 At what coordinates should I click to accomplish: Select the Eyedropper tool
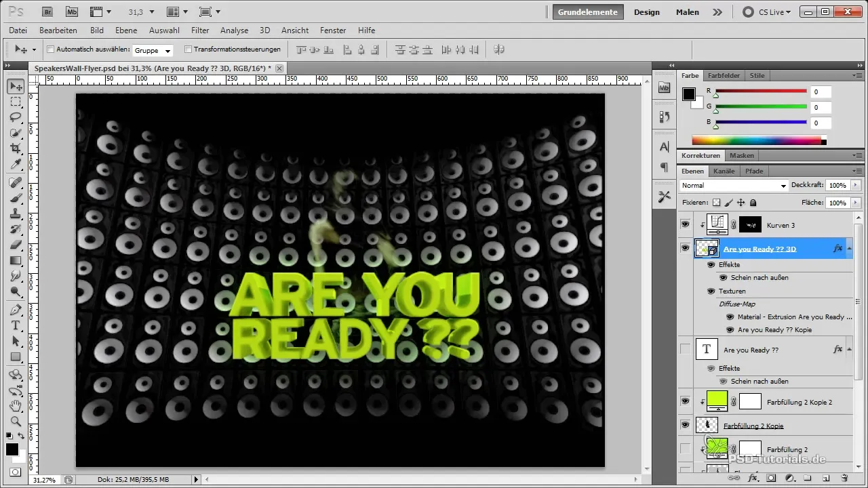[16, 164]
